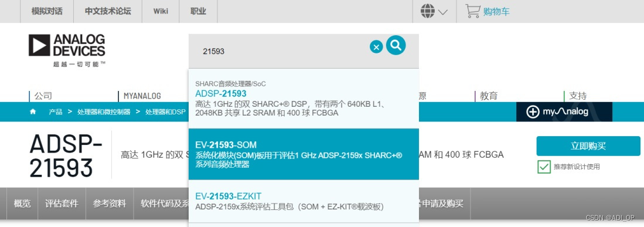Open the myAnalog plus icon

coord(532,112)
